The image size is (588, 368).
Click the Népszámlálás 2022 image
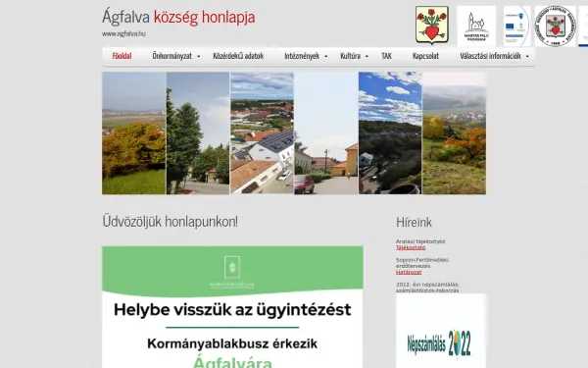441,331
